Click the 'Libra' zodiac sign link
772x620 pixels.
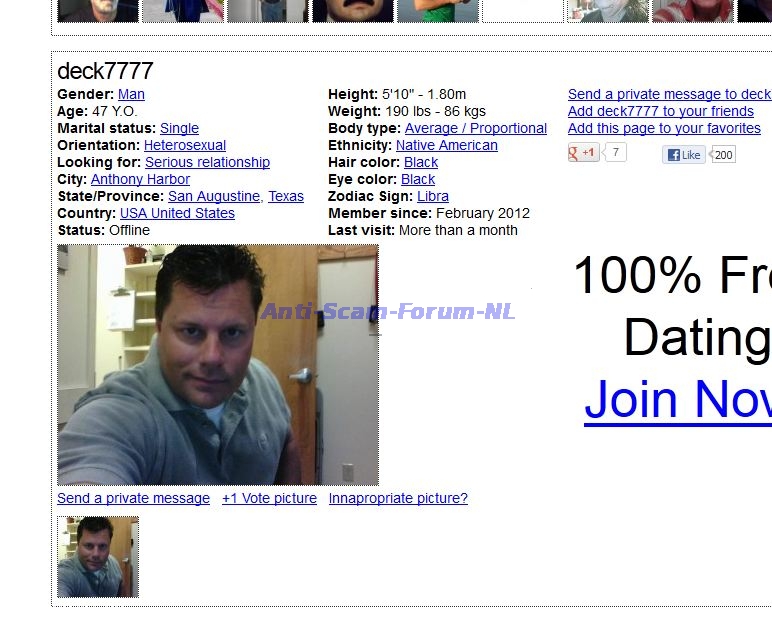coord(433,196)
